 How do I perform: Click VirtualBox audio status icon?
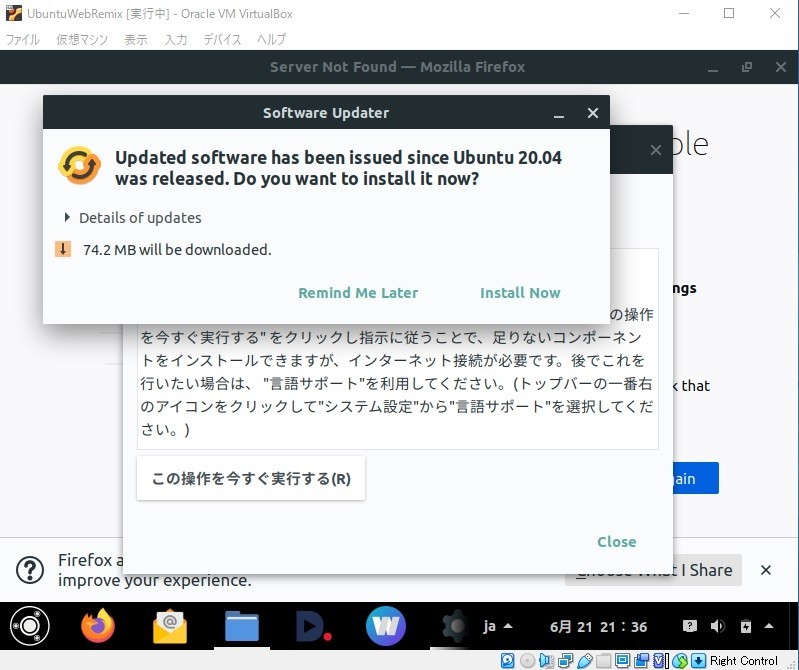tap(546, 661)
